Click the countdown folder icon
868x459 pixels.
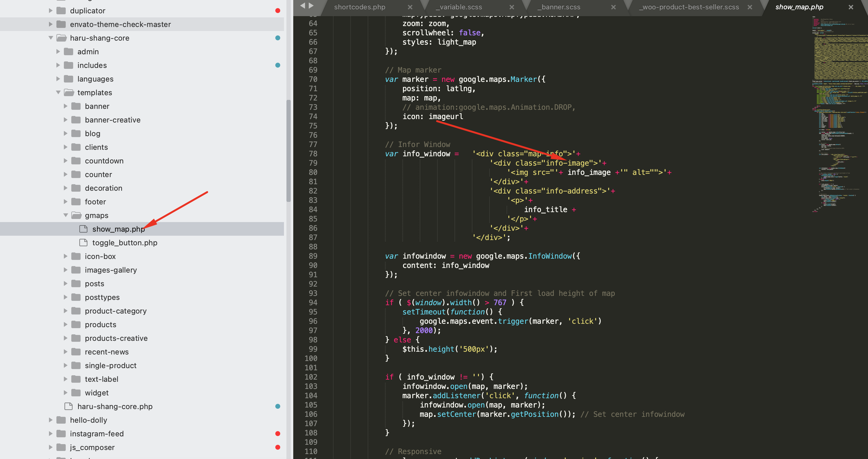click(x=76, y=161)
